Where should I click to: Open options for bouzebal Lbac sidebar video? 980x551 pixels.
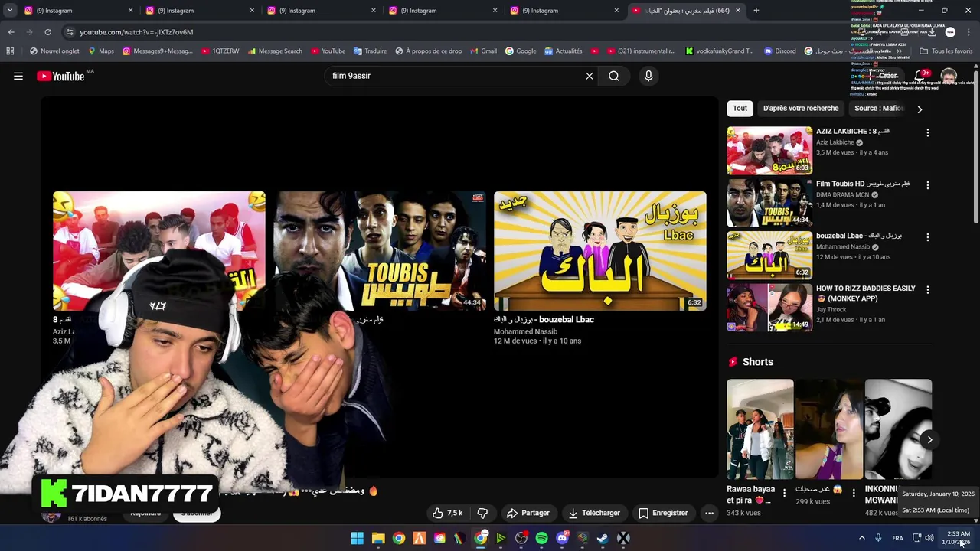point(928,237)
